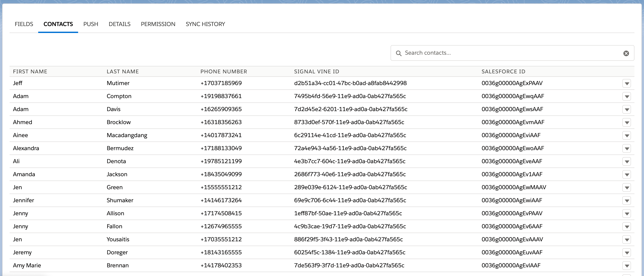
Task: Select phone number +12674965555
Action: (x=221, y=226)
